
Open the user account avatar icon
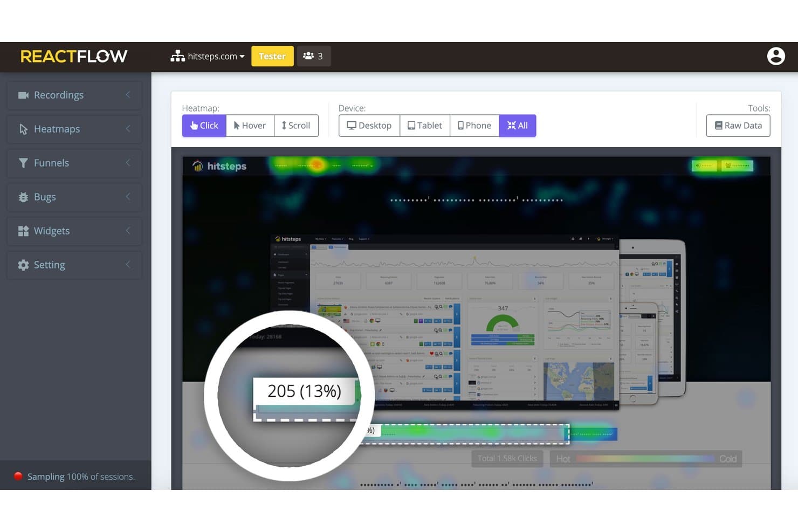(776, 56)
